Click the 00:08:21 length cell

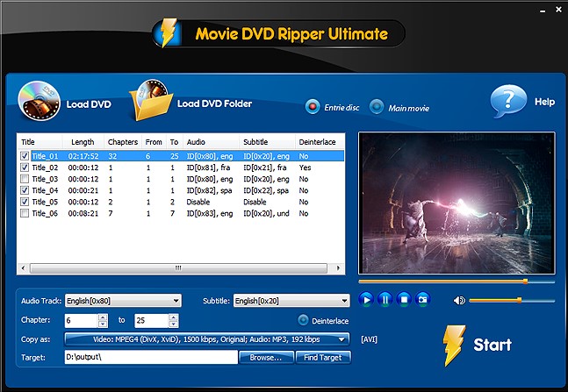pos(83,214)
